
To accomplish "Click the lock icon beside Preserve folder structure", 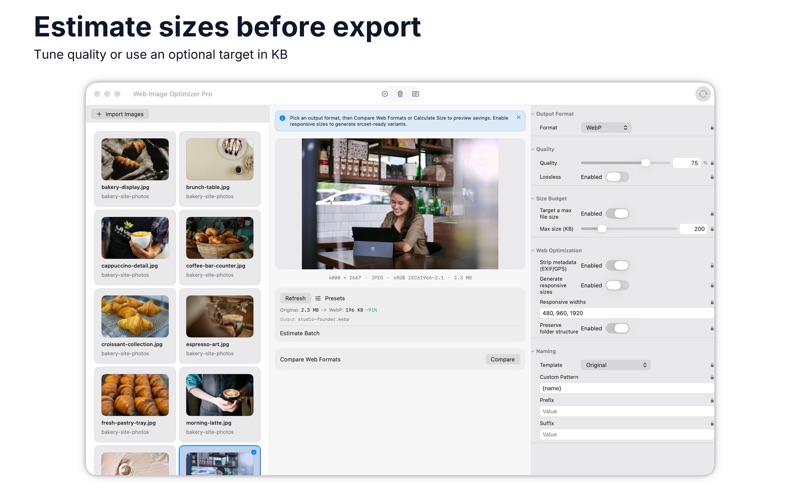I will [x=712, y=329].
